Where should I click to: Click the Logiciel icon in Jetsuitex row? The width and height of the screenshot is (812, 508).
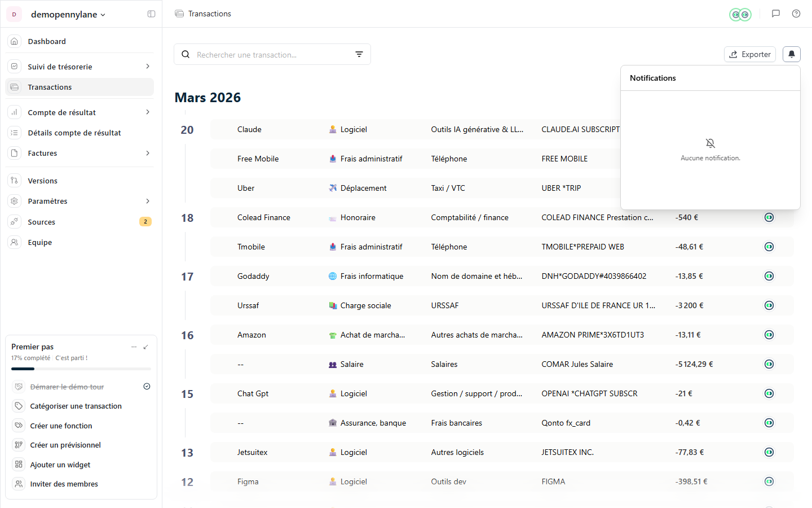[333, 452]
